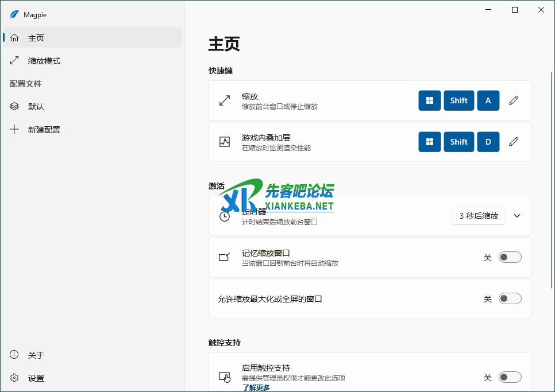The height and width of the screenshot is (392, 555).
Task: Turn on the 启用触控支持 toggle
Action: tap(510, 377)
